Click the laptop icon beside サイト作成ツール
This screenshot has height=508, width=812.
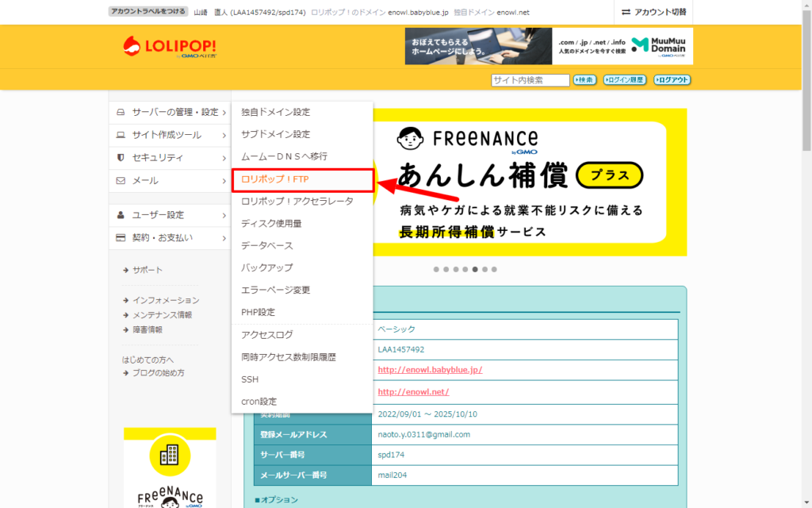point(121,135)
